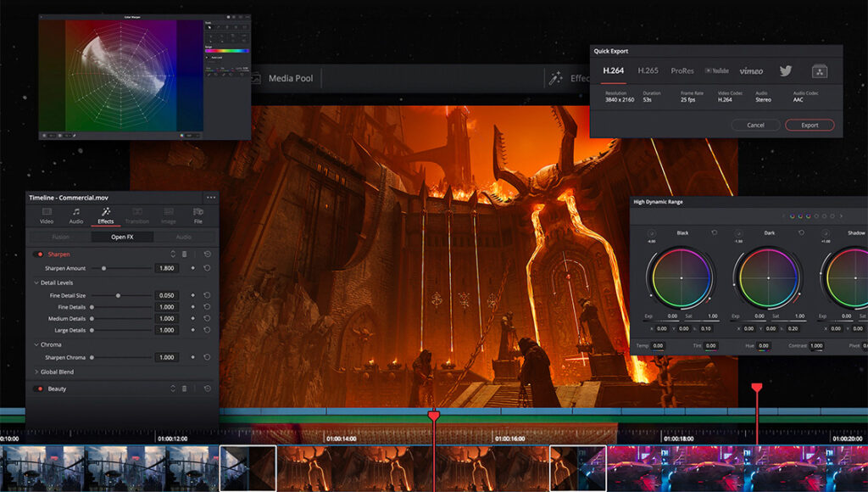Reset the Beauty effect

tap(207, 389)
